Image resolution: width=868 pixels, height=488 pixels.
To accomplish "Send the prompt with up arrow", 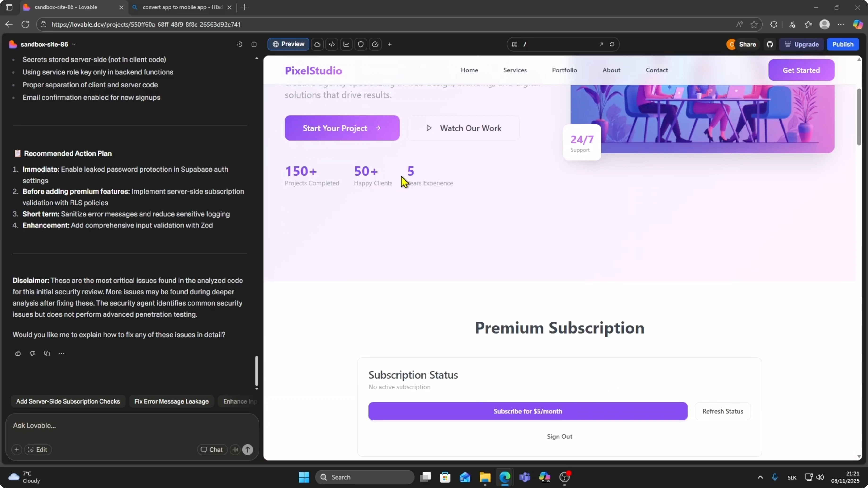I will click(248, 450).
